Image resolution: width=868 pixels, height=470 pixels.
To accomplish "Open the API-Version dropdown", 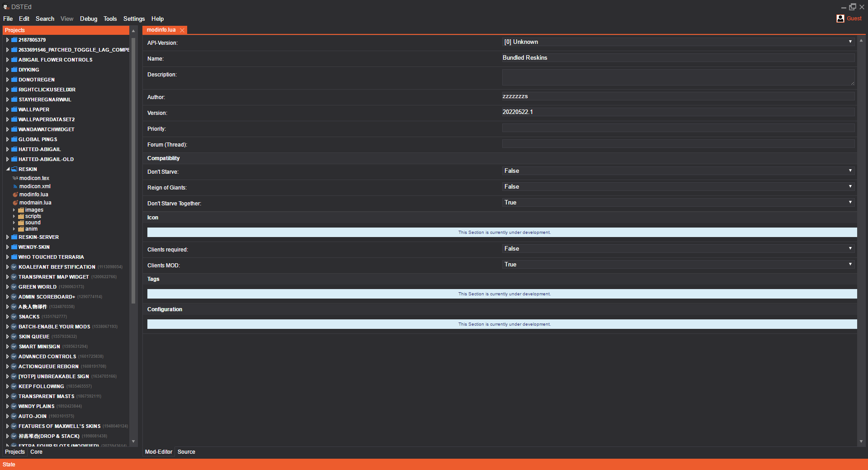I will click(678, 42).
